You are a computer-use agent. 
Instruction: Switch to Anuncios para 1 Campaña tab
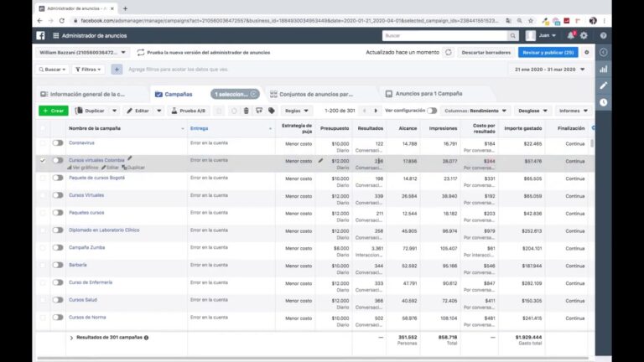[x=428, y=94]
